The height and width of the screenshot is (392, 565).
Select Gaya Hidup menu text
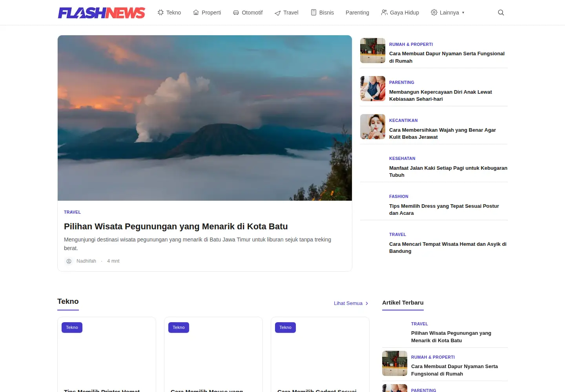click(x=405, y=13)
